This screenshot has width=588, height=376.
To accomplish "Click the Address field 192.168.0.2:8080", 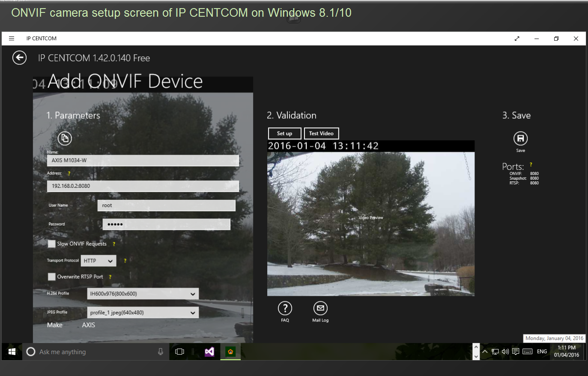I will point(143,186).
